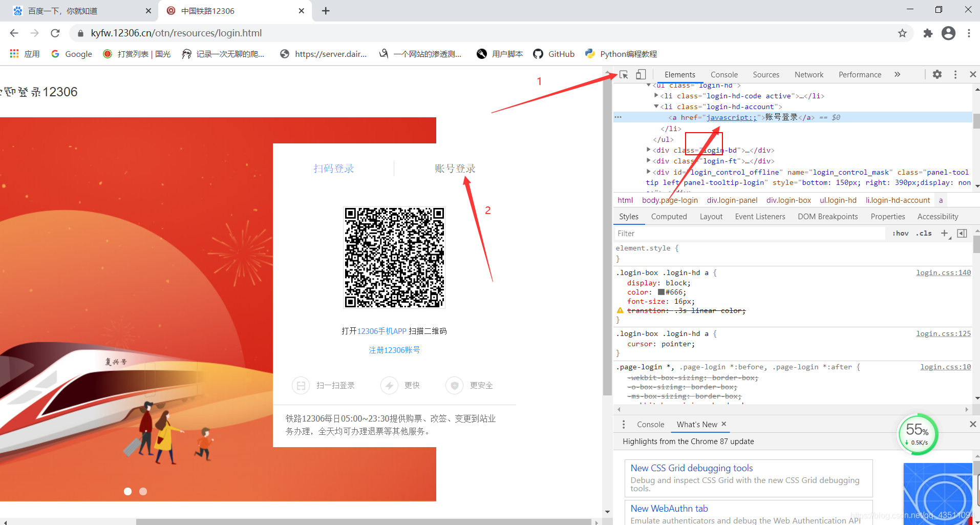Open the DevTools settings gear
The width and height of the screenshot is (980, 525).
pos(937,74)
